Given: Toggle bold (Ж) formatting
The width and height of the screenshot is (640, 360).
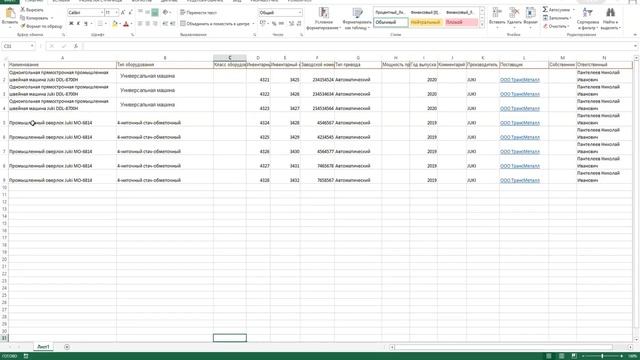Looking at the screenshot, I should click(x=71, y=24).
